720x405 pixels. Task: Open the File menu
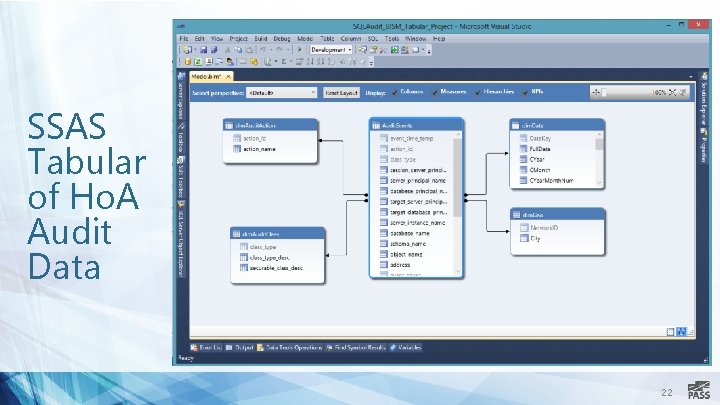pyautogui.click(x=184, y=39)
